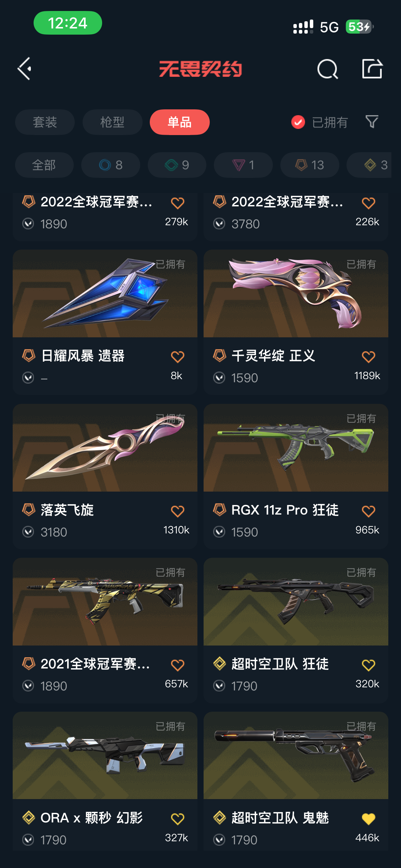
Task: Switch to the 枪型 tab
Action: tap(112, 122)
